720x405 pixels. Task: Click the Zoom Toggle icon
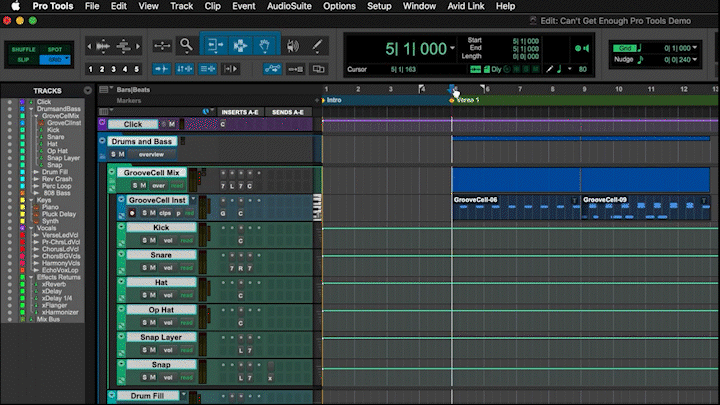point(161,45)
